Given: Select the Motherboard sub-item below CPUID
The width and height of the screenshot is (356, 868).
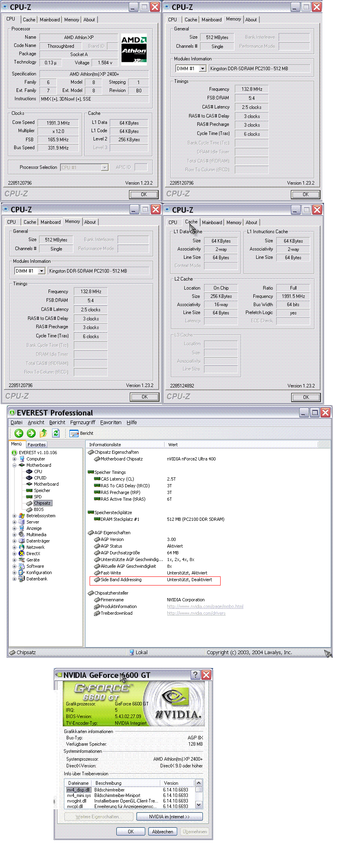Looking at the screenshot, I should coord(46,484).
